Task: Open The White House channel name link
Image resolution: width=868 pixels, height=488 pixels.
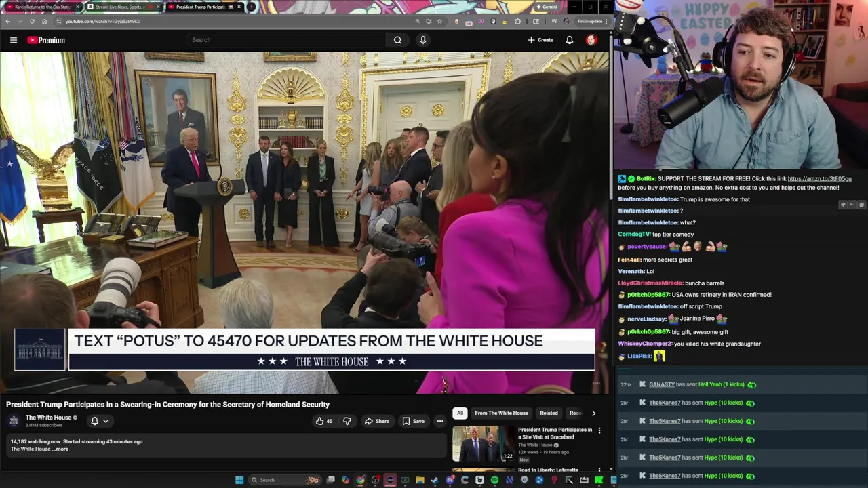Action: coord(48,418)
